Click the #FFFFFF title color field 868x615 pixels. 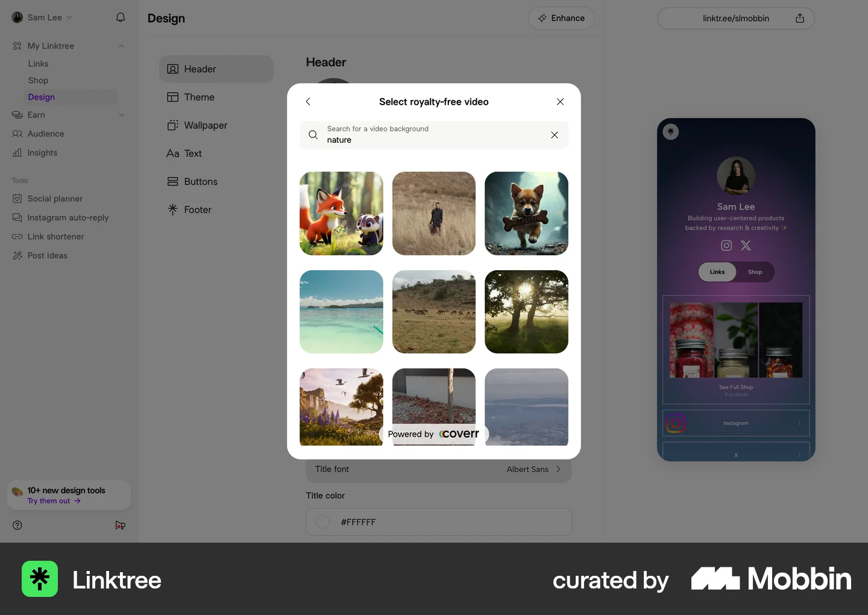(439, 522)
